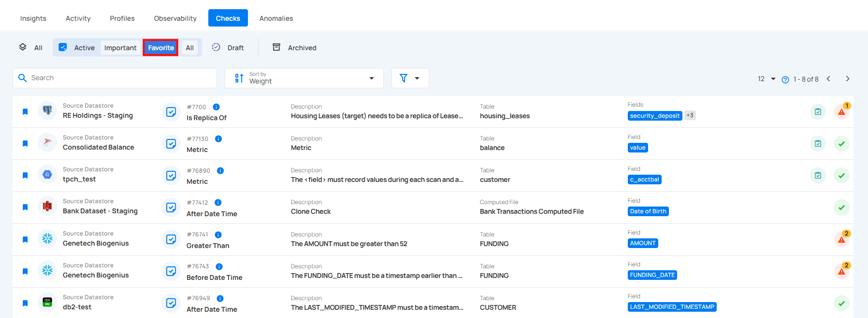The image size is (868, 318).
Task: Click green passed checkmark for Bank Dataset row
Action: pos(841,207)
